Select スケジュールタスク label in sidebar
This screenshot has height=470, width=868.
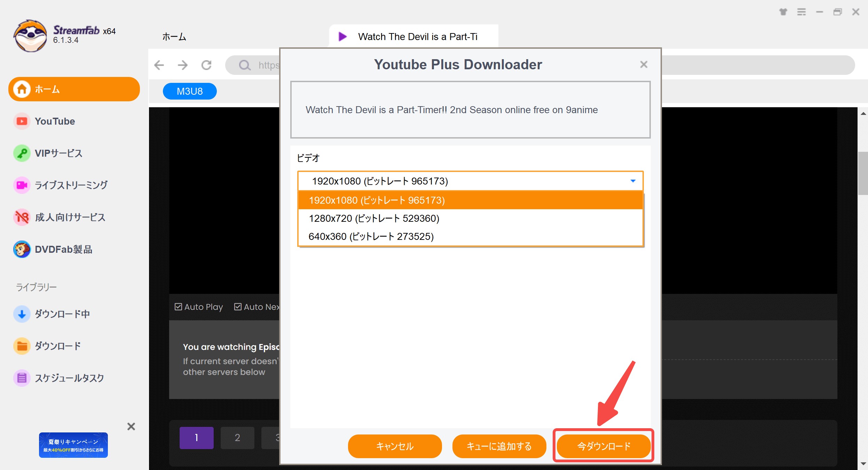coord(70,378)
